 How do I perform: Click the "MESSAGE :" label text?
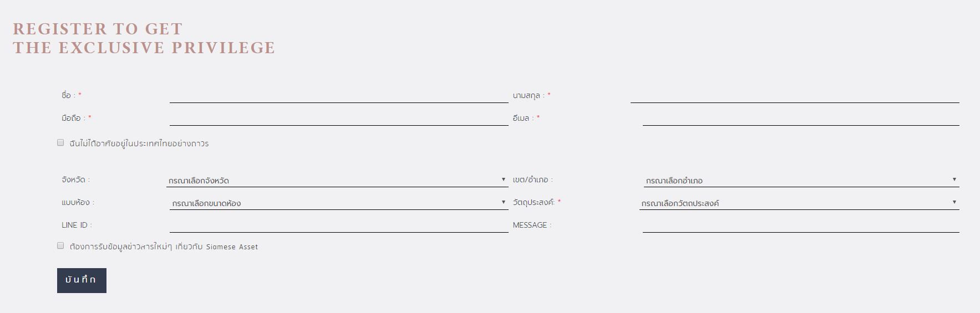[x=532, y=225]
